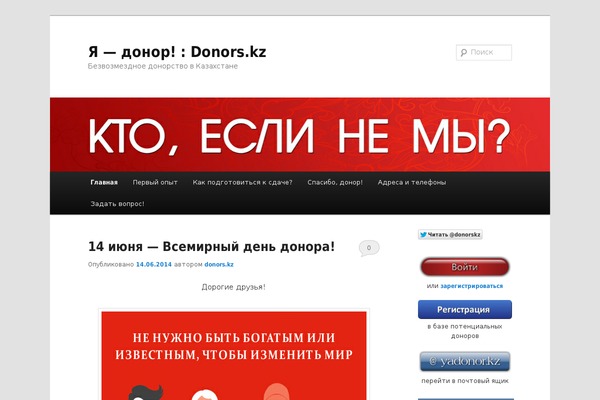Click Twitter Читать @donorskz follow button
Viewport: 600px width, 400px height.
pyautogui.click(x=450, y=235)
